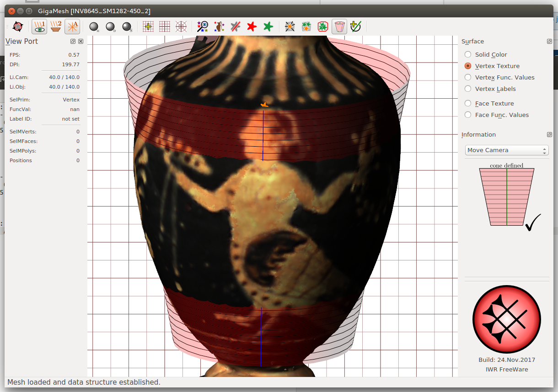This screenshot has width=558, height=392.
Task: Float the Information dock panel
Action: 549,134
